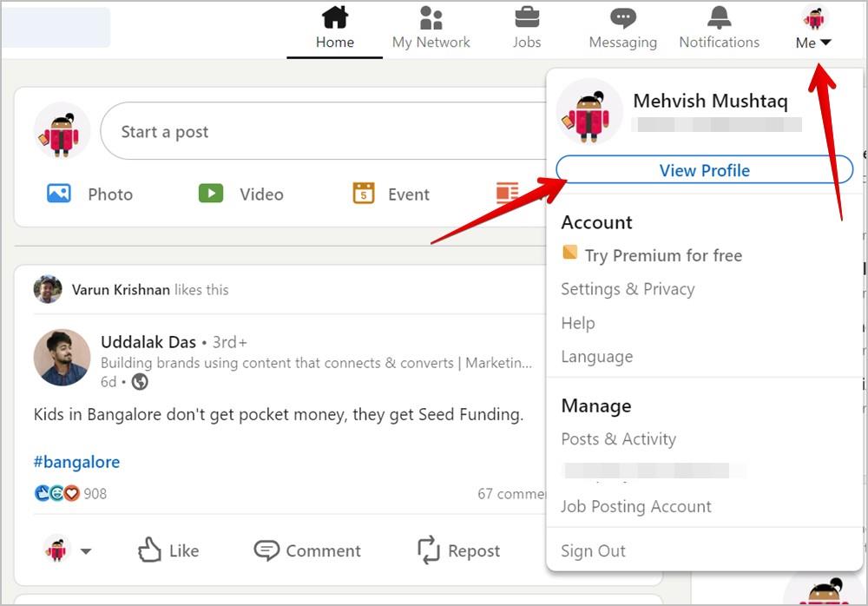Click the Jobs briefcase icon
The width and height of the screenshot is (868, 606).
(527, 17)
